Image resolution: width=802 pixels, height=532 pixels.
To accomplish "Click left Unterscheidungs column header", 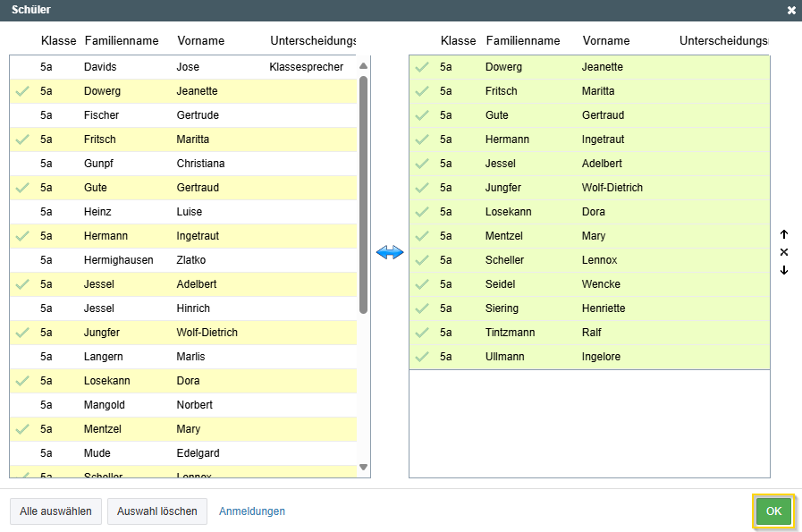I will [313, 40].
